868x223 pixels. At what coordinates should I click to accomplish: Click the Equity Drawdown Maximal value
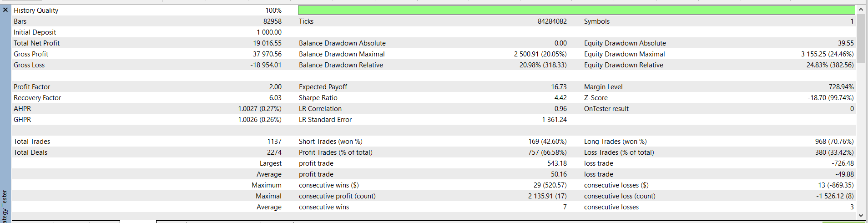pyautogui.click(x=827, y=54)
